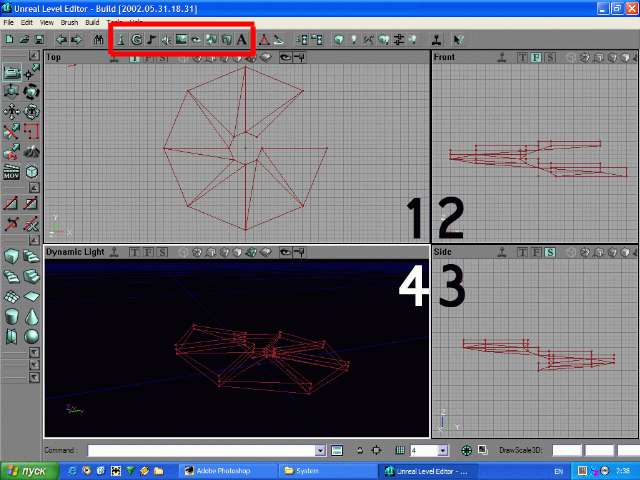Open Search for Actors binoculars icon
This screenshot has width=640, height=480.
(98, 40)
